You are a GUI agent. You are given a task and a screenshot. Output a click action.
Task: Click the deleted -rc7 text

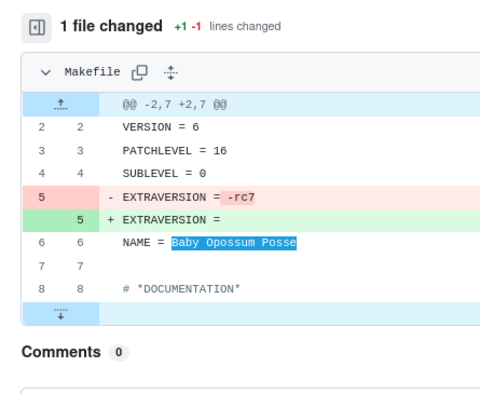click(238, 197)
